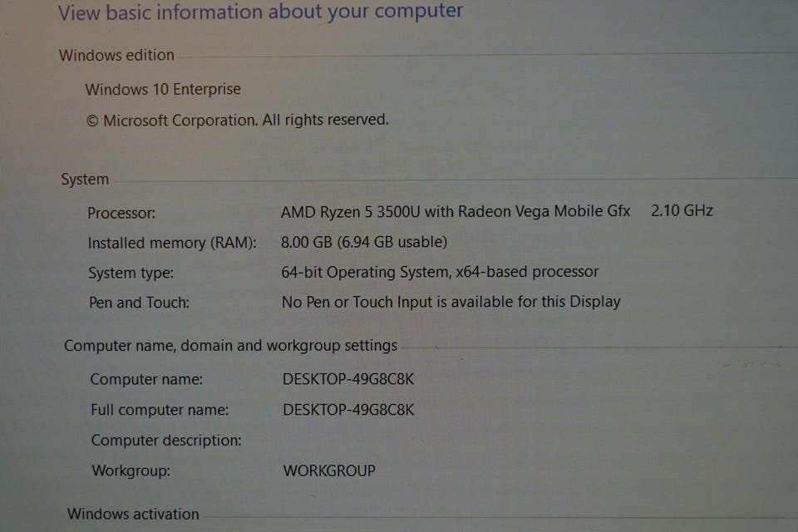Click the 'Windows 10 Enterprise' edition text
Screen dimensions: 798x532
pos(163,89)
